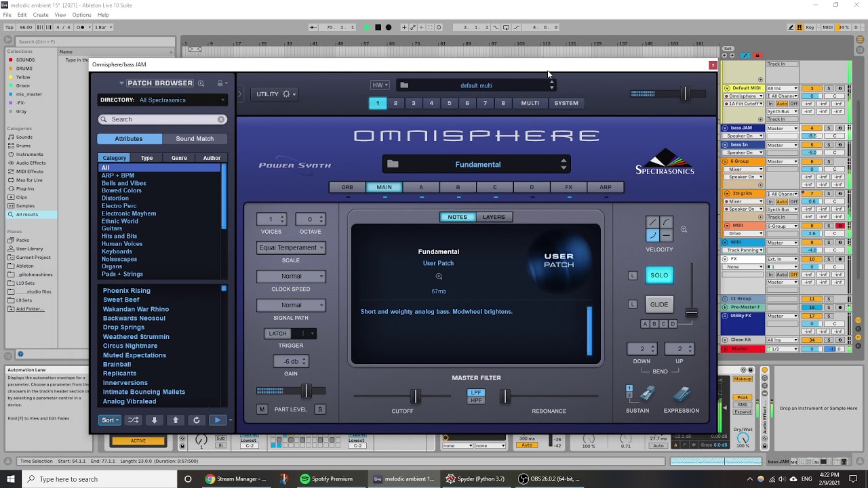
Task: Open Spotify Premium from taskbar
Action: click(327, 479)
